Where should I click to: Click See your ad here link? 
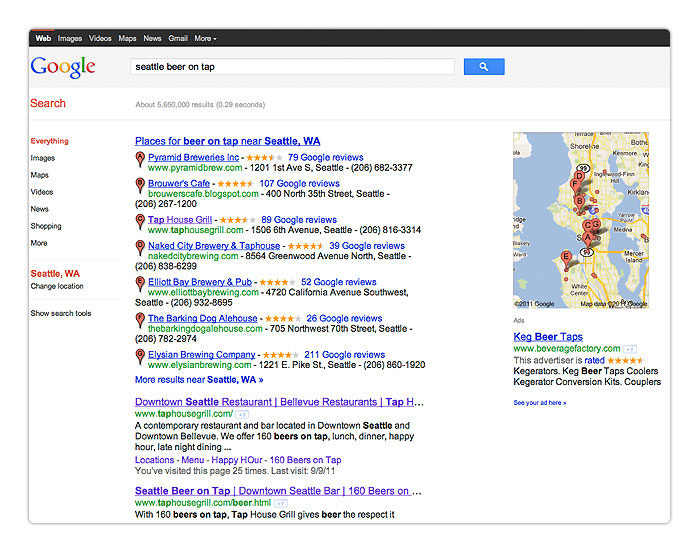pos(540,403)
